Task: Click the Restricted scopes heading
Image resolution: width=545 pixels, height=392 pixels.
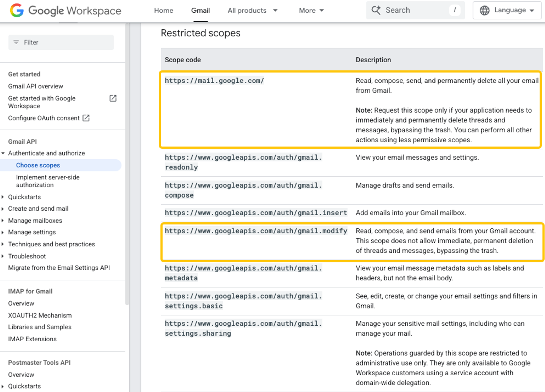Action: (201, 33)
